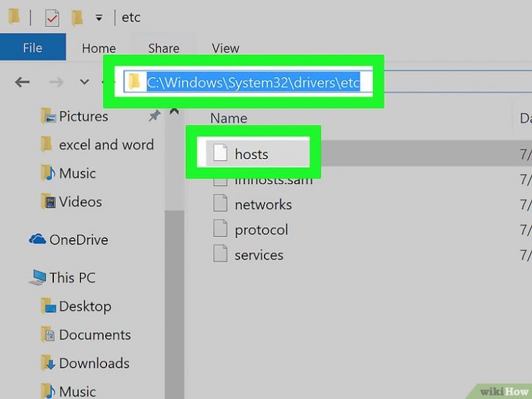The width and height of the screenshot is (532, 399).
Task: Click the Properties checkmark icon in title bar
Action: coord(52,18)
